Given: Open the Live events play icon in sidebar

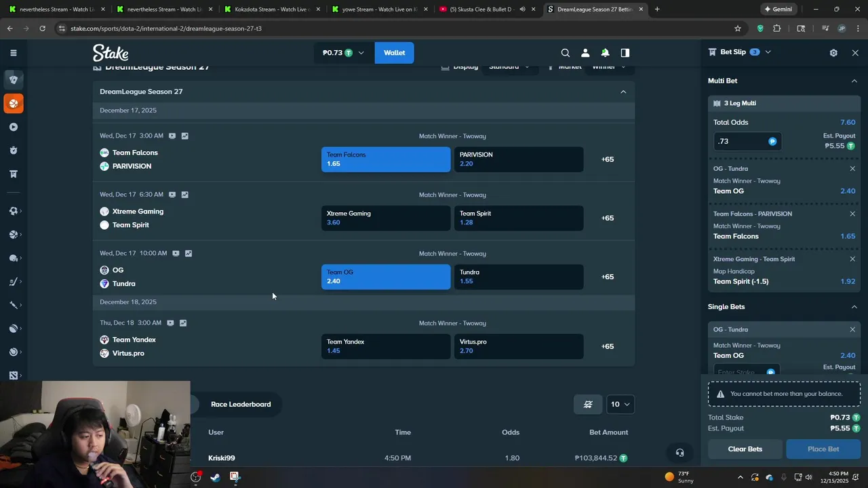Looking at the screenshot, I should click(x=13, y=127).
